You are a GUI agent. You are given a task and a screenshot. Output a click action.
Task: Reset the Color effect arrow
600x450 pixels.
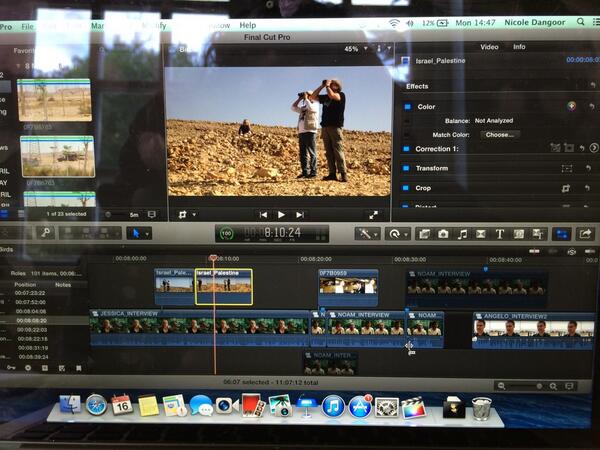(592, 106)
